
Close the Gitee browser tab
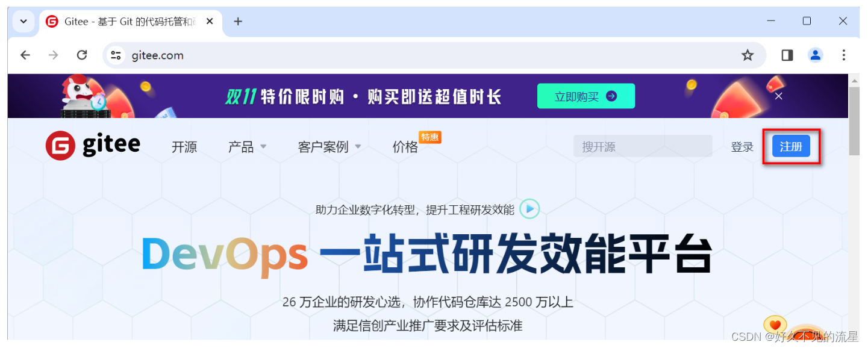tap(210, 21)
